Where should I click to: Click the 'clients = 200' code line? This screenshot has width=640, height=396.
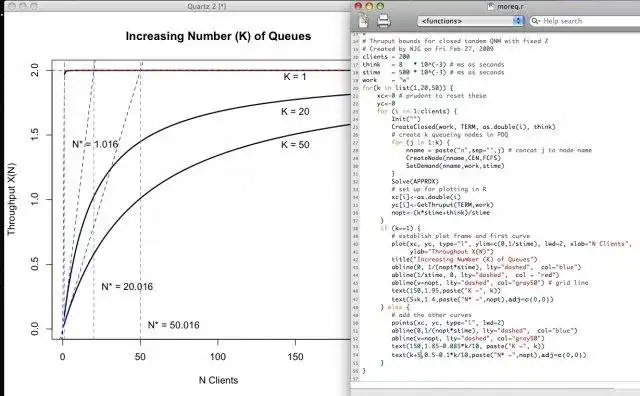point(386,57)
